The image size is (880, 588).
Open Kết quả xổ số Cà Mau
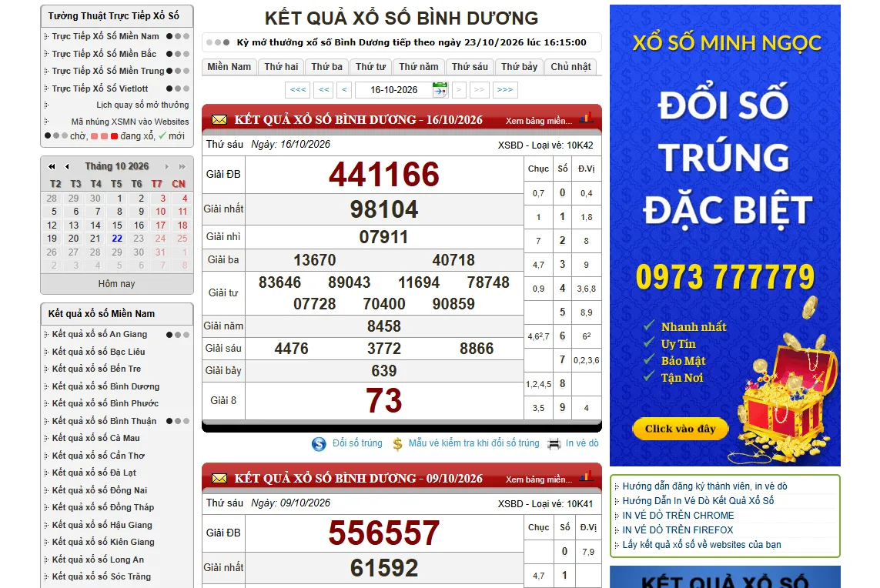pos(96,438)
